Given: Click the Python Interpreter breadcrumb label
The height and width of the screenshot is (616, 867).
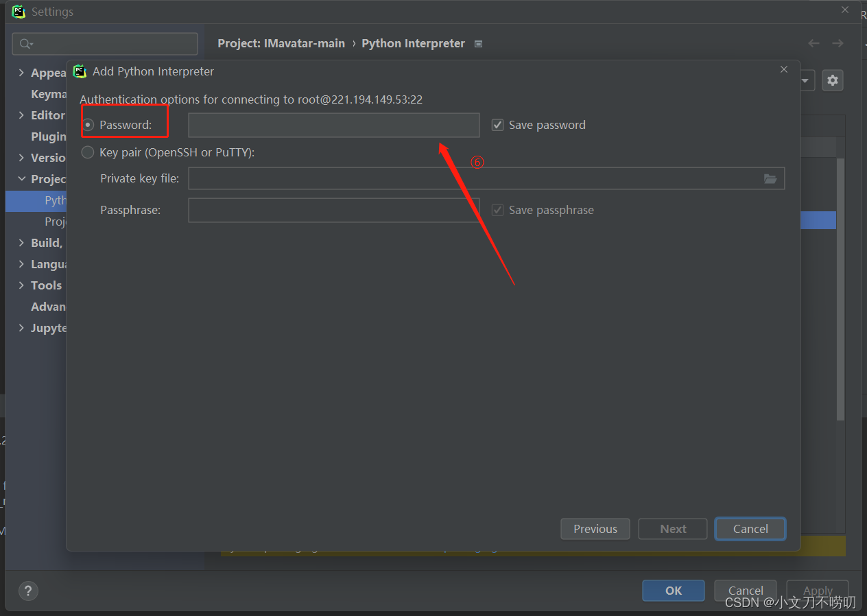Looking at the screenshot, I should [x=414, y=43].
